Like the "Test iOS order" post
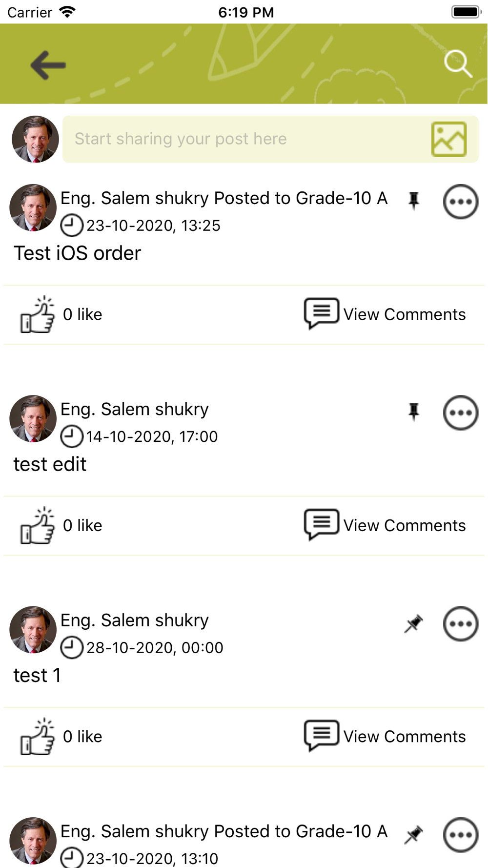This screenshot has height=868, width=488. tap(37, 314)
